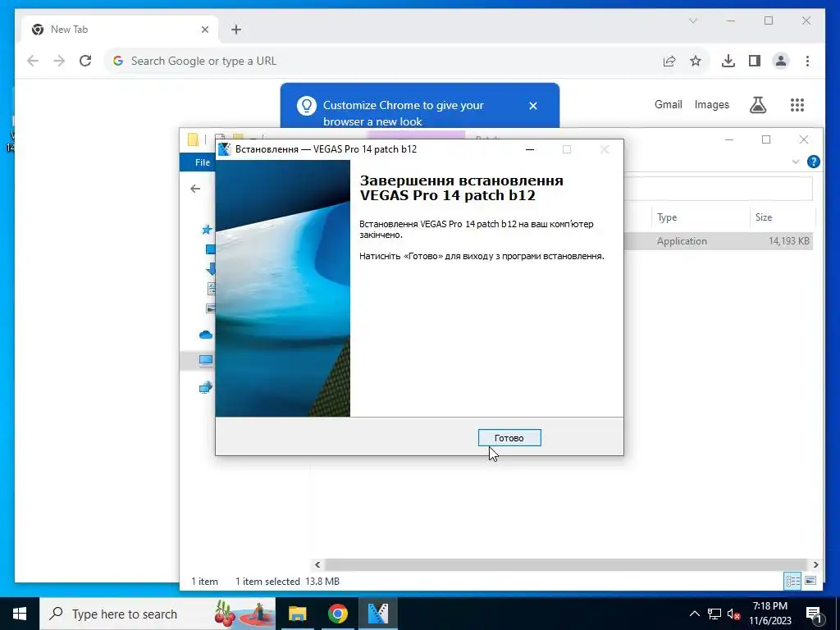Click the 14,193 KB size cell
Screen dimensions: 840x630
tap(788, 241)
